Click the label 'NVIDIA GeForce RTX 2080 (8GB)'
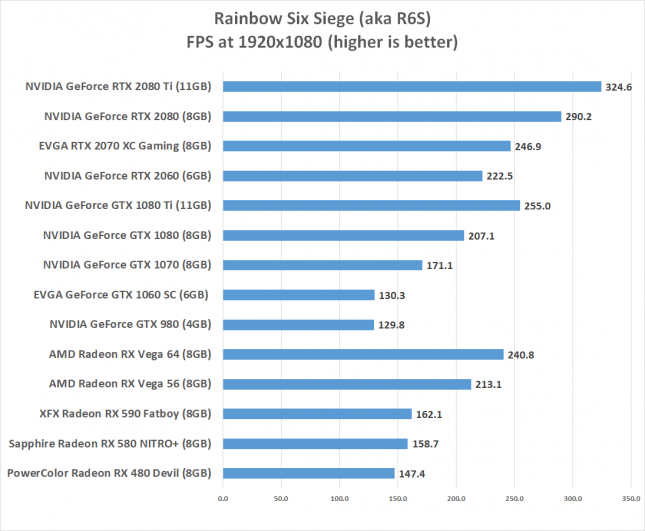 coord(128,117)
